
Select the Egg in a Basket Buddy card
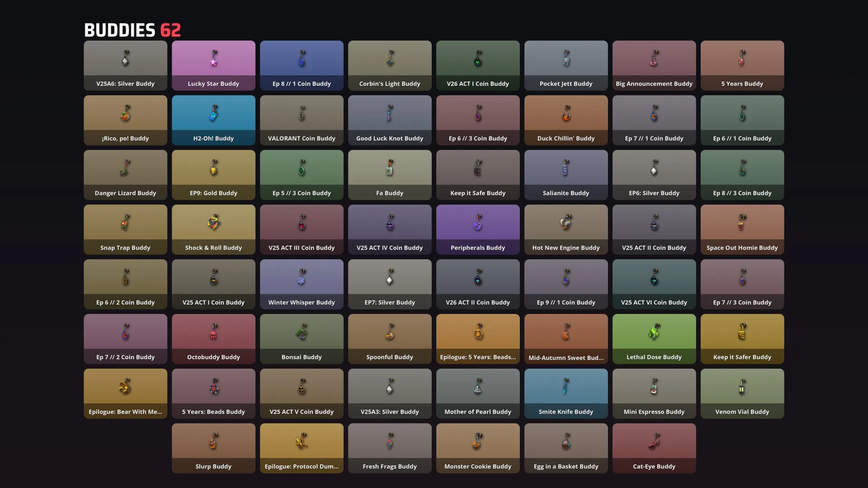click(566, 448)
